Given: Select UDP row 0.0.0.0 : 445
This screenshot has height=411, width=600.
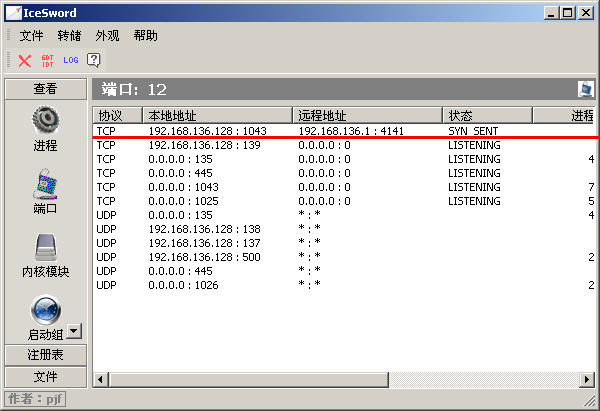Looking at the screenshot, I should point(344,271).
